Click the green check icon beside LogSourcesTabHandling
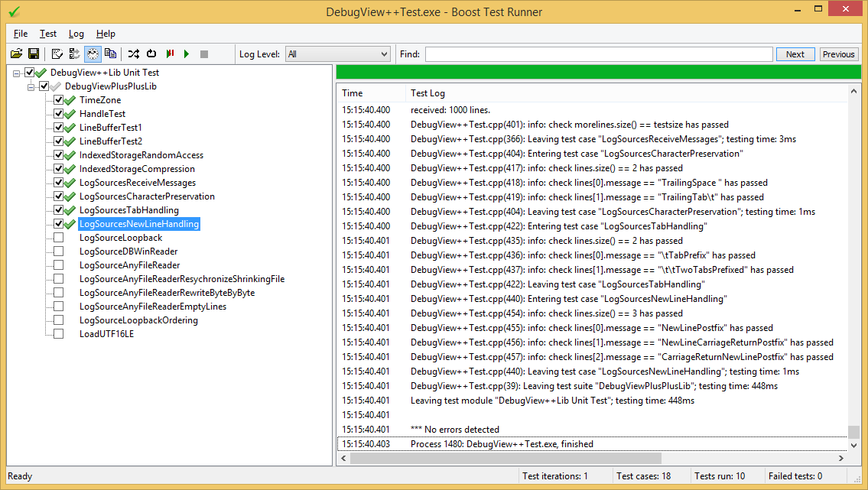This screenshot has height=490, width=868. coord(70,210)
